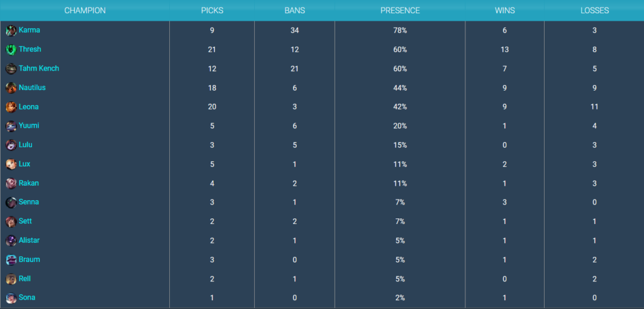The width and height of the screenshot is (644, 309).
Task: Click the Thresh champion portrait icon
Action: pyautogui.click(x=11, y=50)
